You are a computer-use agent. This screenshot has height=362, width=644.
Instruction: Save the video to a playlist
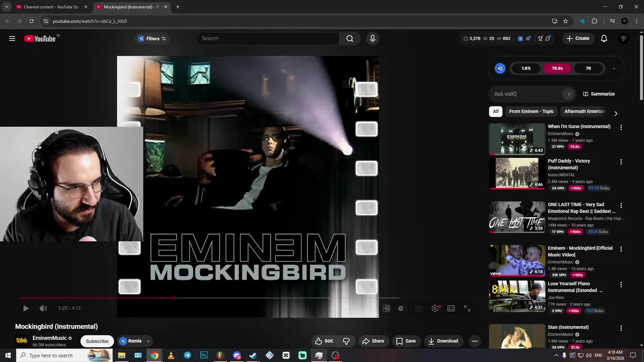(x=406, y=341)
